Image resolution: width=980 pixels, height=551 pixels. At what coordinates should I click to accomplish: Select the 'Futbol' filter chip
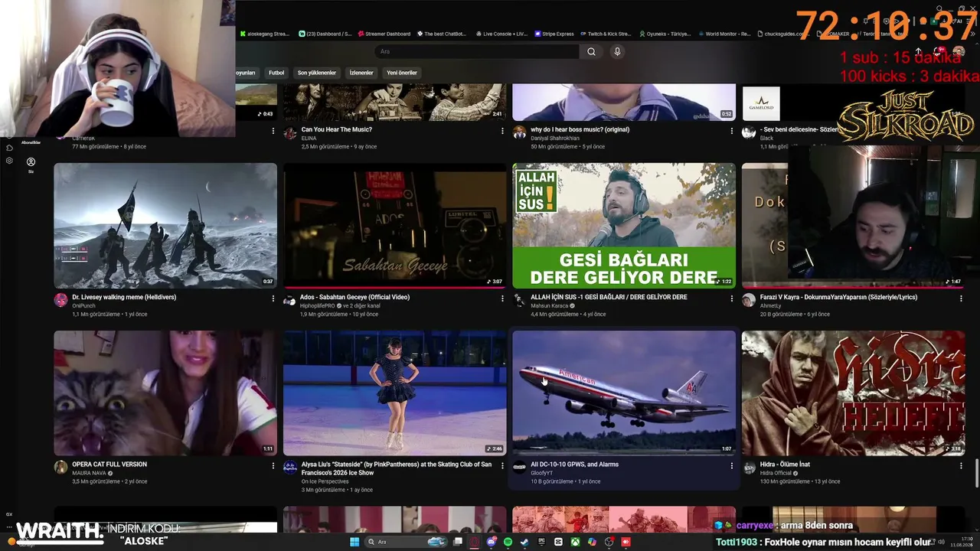pos(276,73)
